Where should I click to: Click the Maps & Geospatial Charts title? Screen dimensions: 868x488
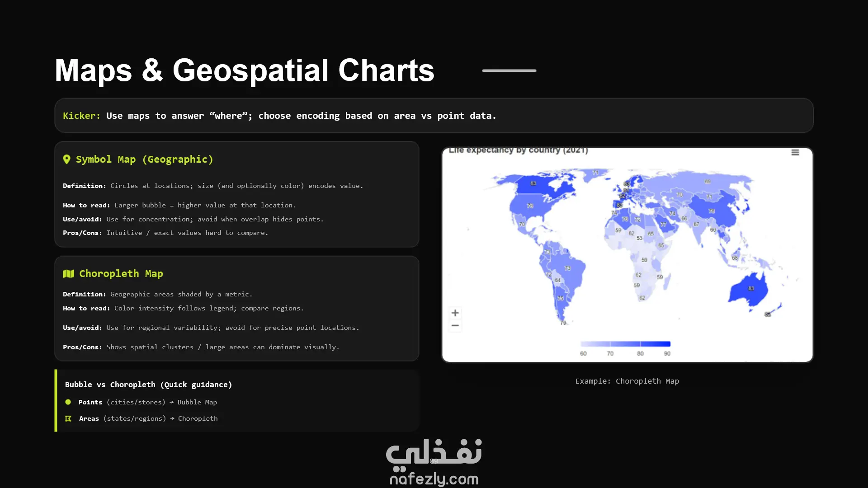click(x=244, y=70)
